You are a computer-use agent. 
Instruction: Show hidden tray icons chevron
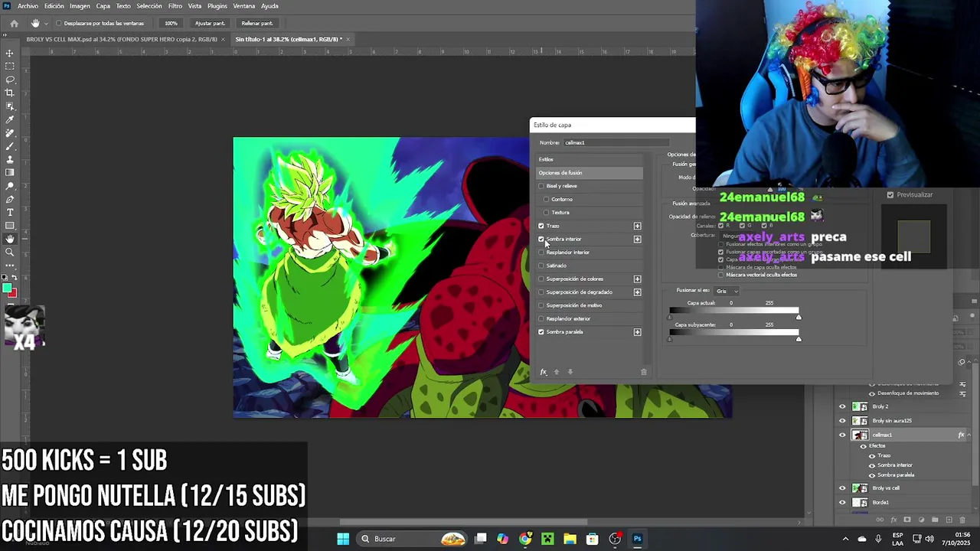point(846,539)
